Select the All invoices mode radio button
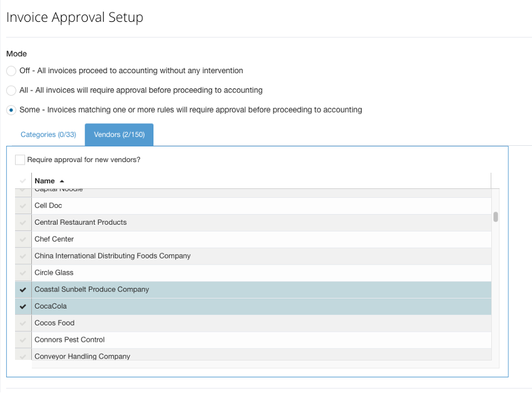Viewport: 532px width, 393px height. (11, 91)
